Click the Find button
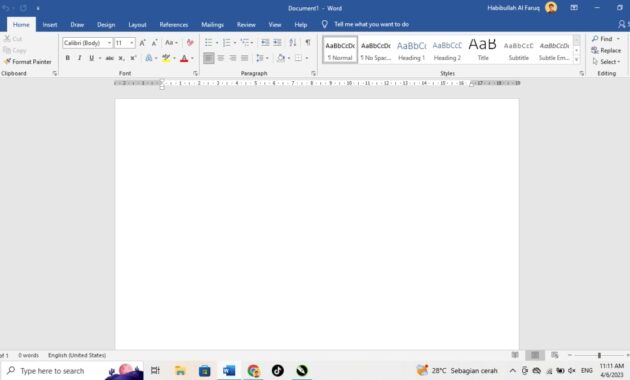This screenshot has width=630, height=380. tap(606, 39)
